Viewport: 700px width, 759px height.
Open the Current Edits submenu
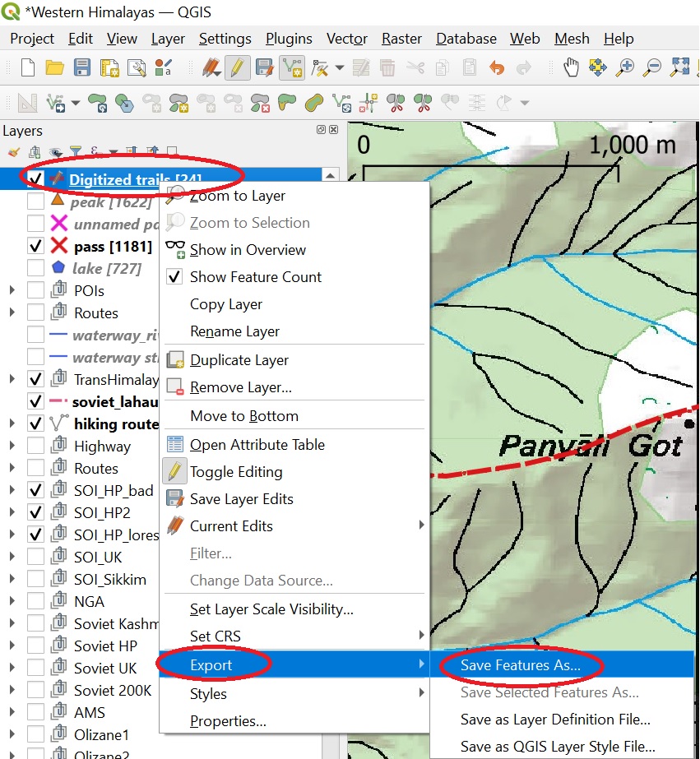(x=294, y=525)
